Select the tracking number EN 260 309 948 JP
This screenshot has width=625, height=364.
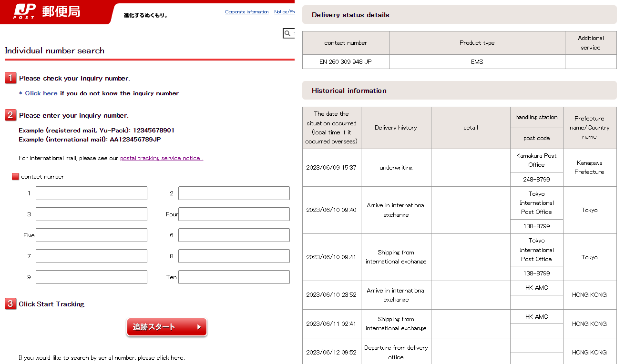pos(346,62)
